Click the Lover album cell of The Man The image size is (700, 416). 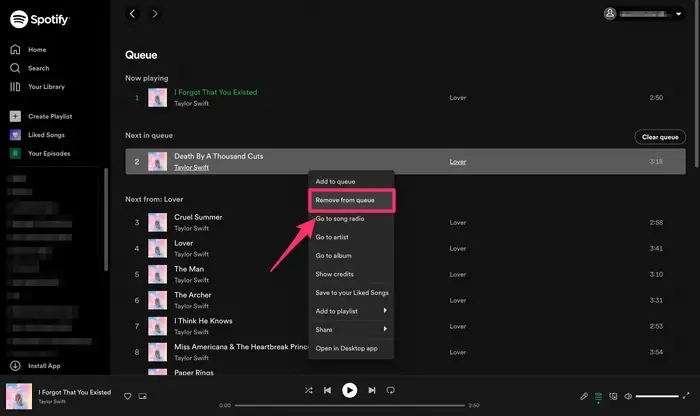[458, 274]
